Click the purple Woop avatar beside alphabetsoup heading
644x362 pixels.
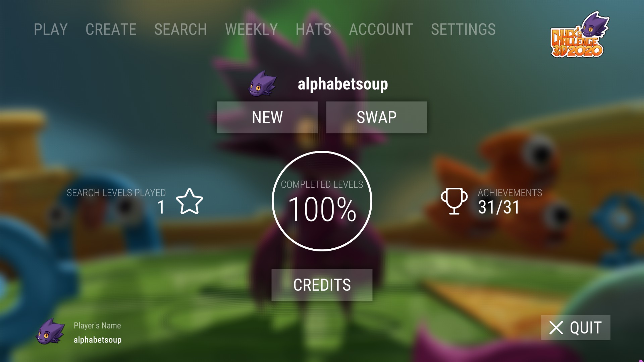tap(262, 83)
